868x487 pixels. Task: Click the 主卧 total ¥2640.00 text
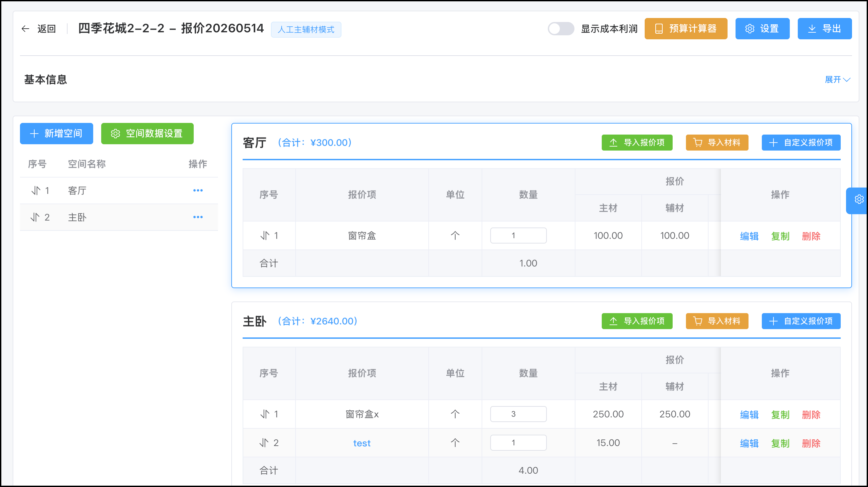(318, 321)
